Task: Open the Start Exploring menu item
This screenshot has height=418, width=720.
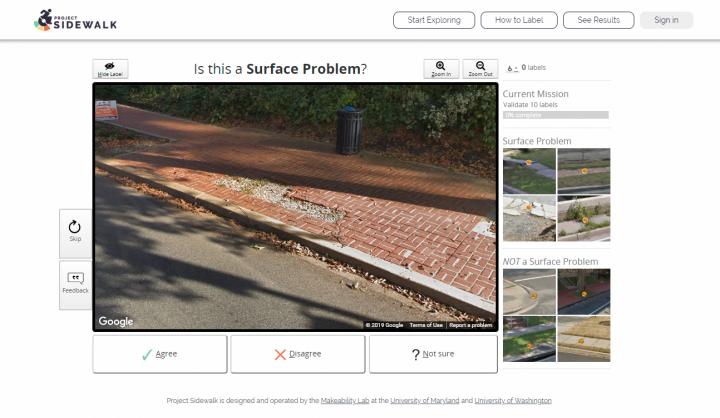Action: [x=433, y=20]
